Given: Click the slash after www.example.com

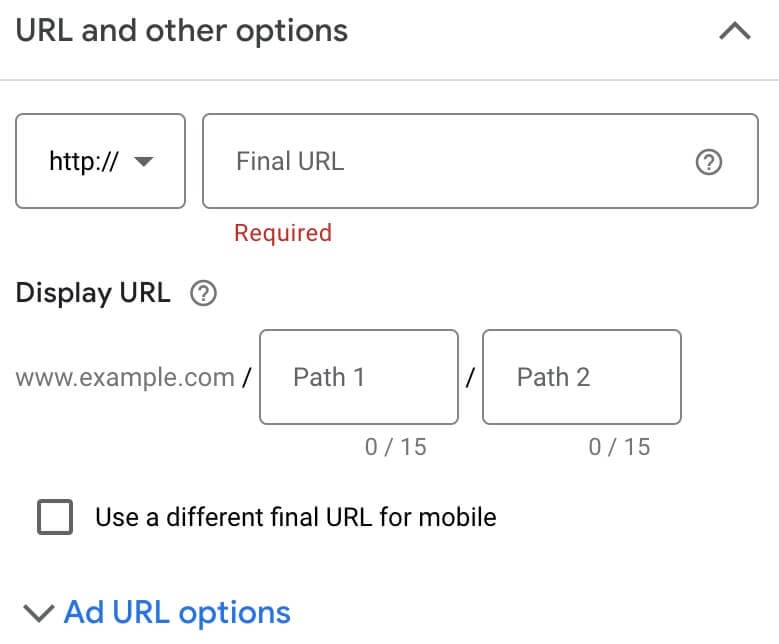Looking at the screenshot, I should [245, 378].
